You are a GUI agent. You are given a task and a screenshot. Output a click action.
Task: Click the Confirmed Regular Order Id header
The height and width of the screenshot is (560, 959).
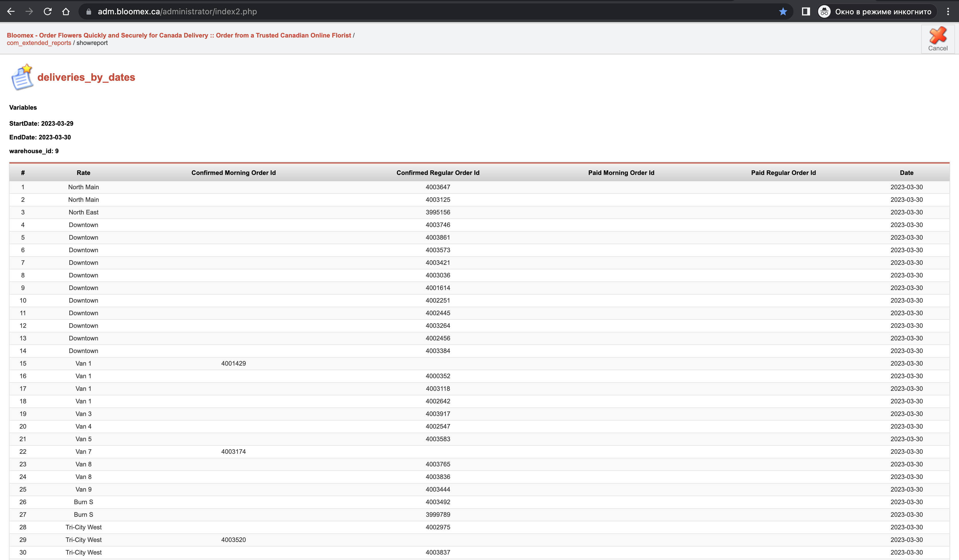click(438, 173)
